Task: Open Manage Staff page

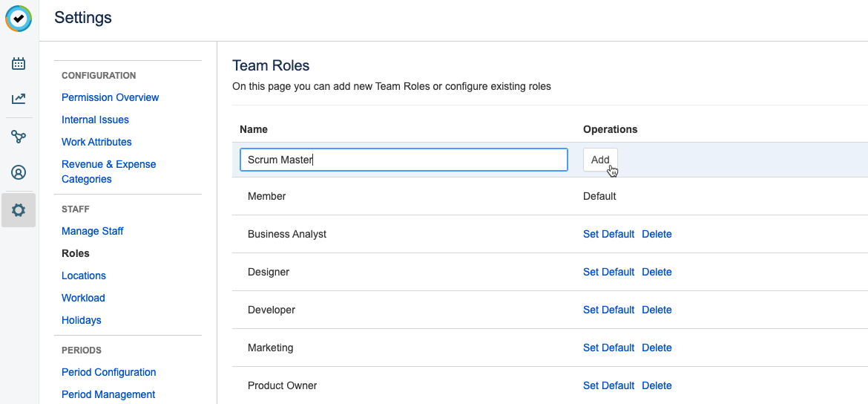Action: pos(92,231)
